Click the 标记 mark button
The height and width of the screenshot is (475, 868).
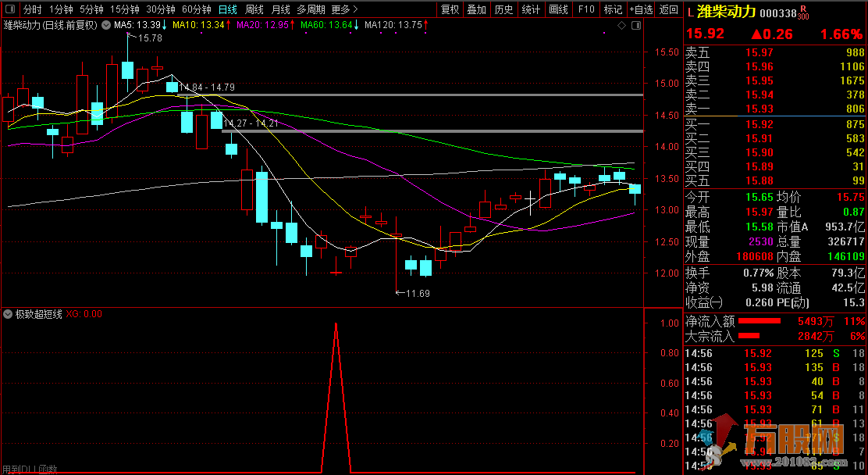[x=613, y=9]
